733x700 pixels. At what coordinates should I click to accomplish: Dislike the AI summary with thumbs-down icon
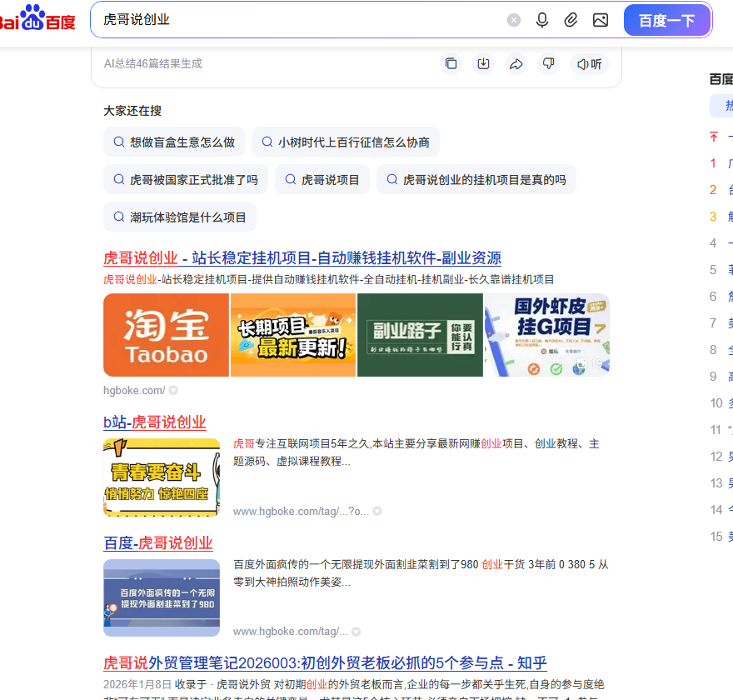click(x=548, y=63)
